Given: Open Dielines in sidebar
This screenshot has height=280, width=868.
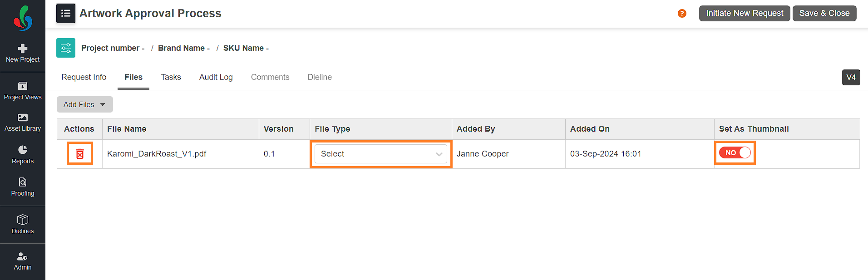Looking at the screenshot, I should [x=23, y=225].
